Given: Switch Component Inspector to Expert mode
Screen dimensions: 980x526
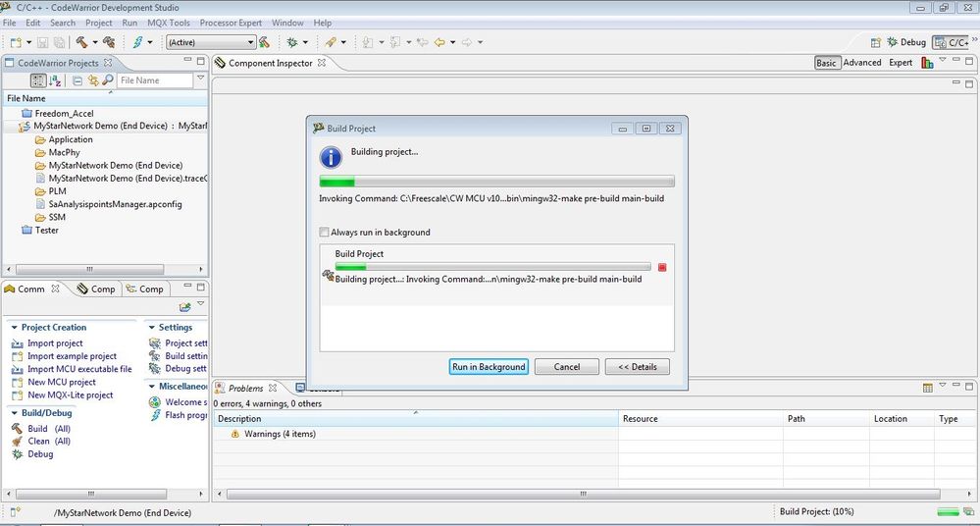Looking at the screenshot, I should (x=901, y=63).
